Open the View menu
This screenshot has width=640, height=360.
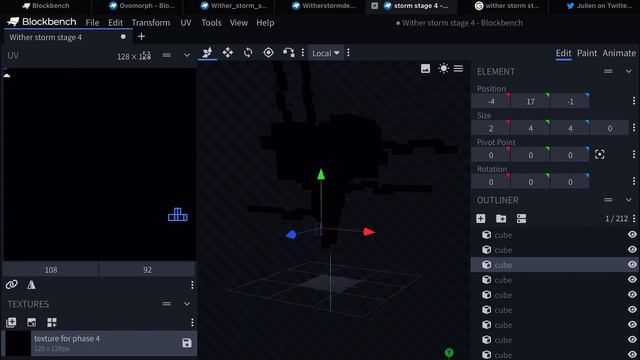pos(238,23)
